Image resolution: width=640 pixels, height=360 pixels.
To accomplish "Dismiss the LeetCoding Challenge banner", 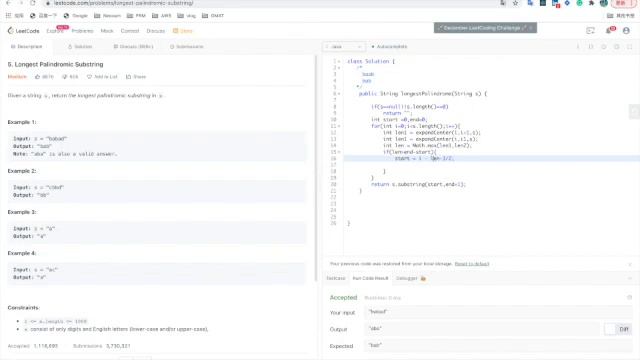I will 532,28.
